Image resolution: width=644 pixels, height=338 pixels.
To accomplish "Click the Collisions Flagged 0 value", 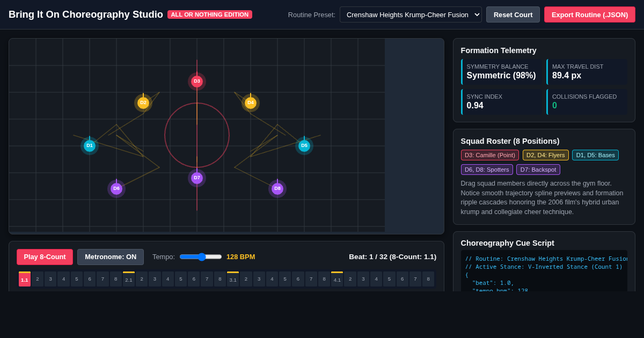I will [555, 106].
